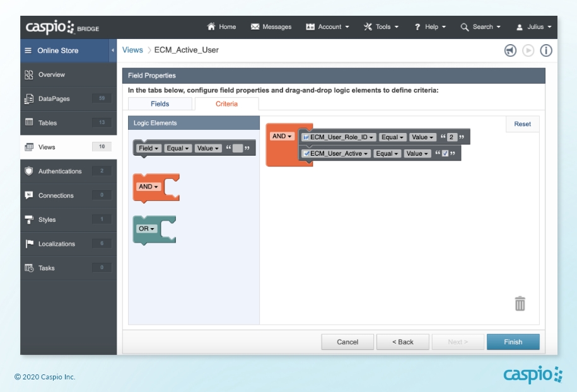The height and width of the screenshot is (392, 577).
Task: Open the Tools menu
Action: 382,27
